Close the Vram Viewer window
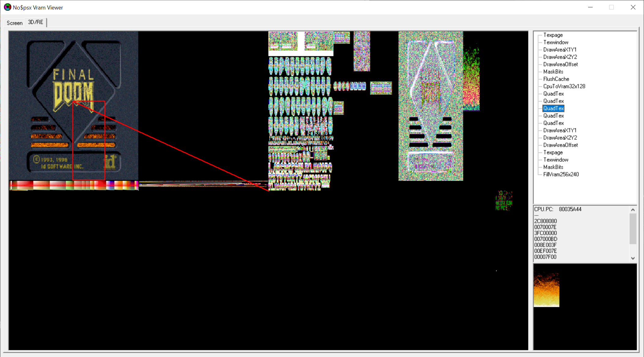Image resolution: width=644 pixels, height=357 pixels. coord(633,7)
